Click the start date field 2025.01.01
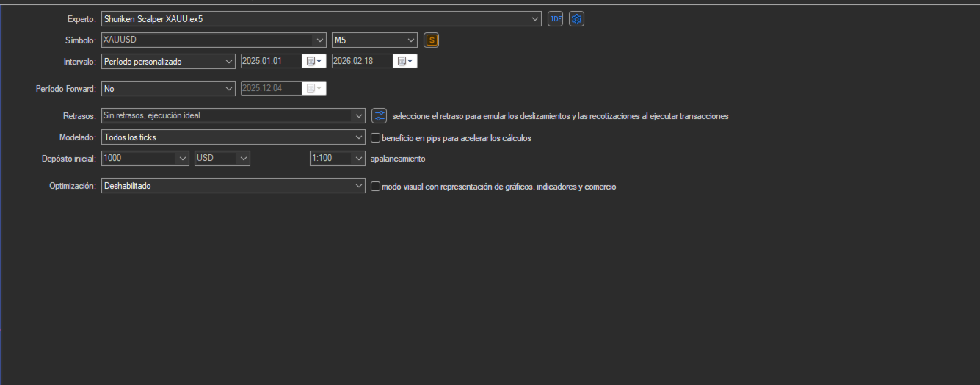980x385 pixels. (x=272, y=61)
